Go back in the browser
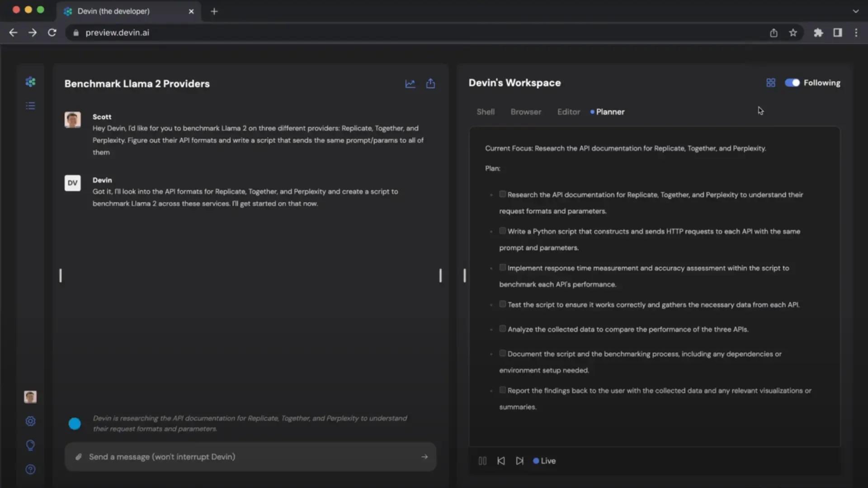The image size is (868, 488). pos(13,33)
